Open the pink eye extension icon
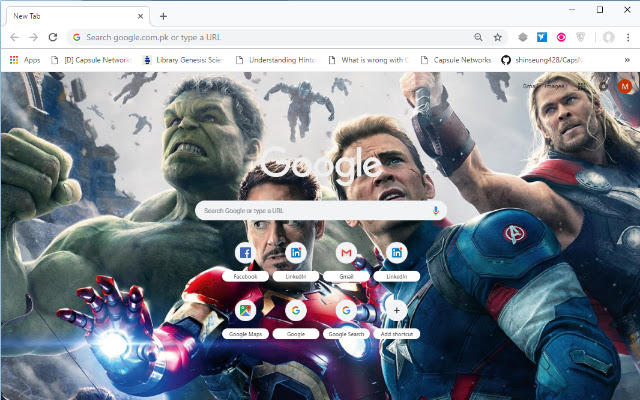640x400 pixels. click(x=561, y=38)
